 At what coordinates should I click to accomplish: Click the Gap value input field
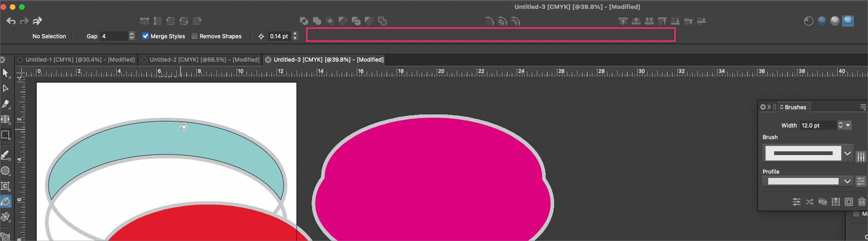pyautogui.click(x=114, y=36)
